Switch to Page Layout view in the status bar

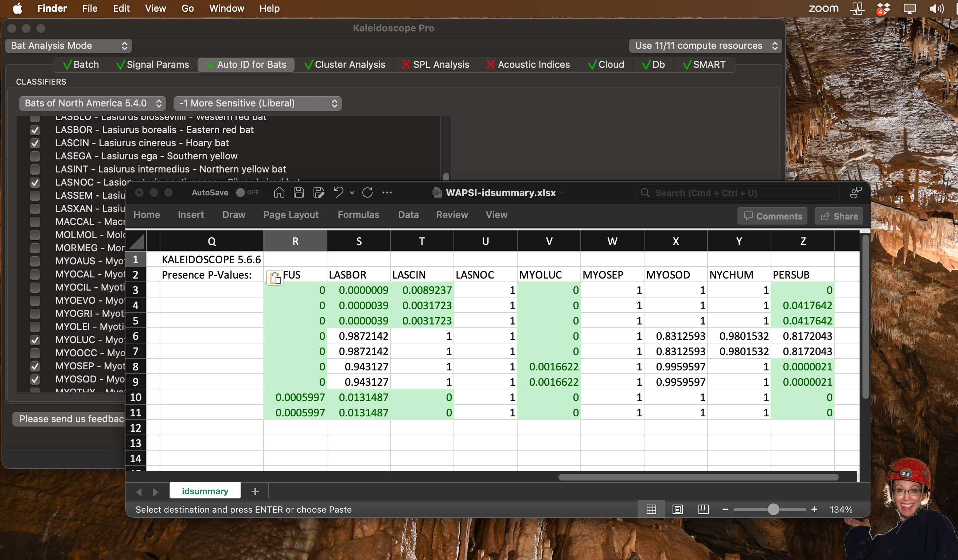(x=677, y=509)
